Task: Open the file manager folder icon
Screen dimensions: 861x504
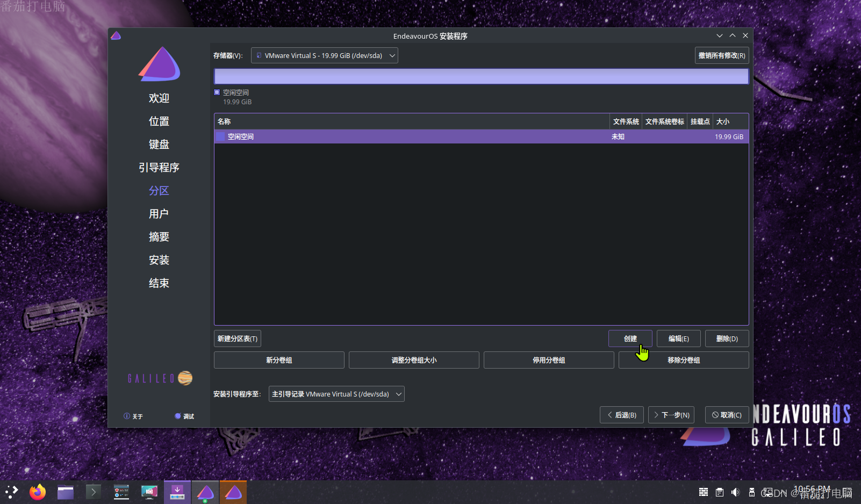Action: 66,492
